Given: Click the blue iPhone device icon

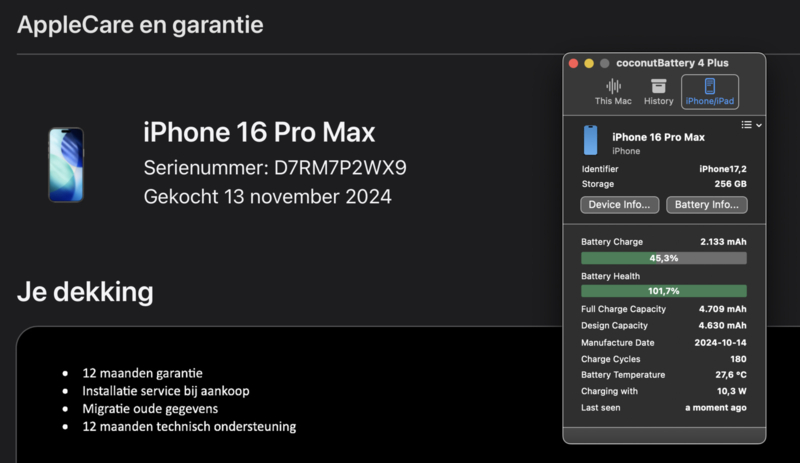Looking at the screenshot, I should [590, 141].
